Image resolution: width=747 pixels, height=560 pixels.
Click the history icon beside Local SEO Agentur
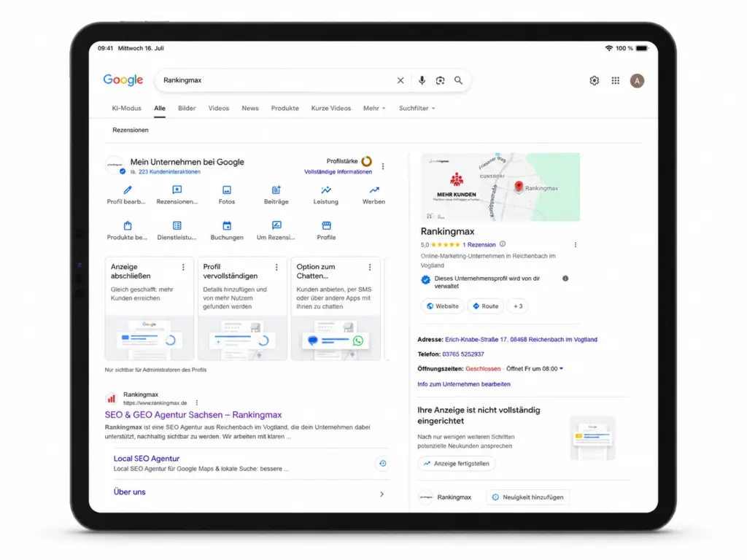(x=382, y=463)
